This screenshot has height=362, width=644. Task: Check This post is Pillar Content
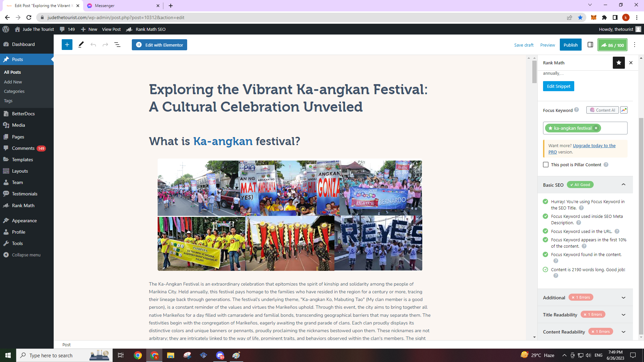point(546,165)
